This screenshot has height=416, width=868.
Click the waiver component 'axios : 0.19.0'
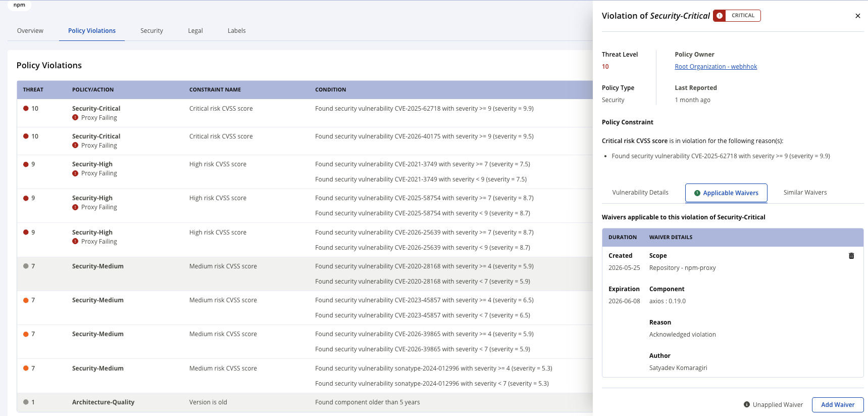pos(668,301)
